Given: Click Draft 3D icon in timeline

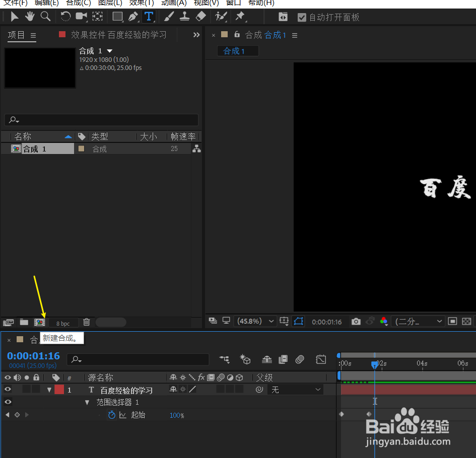Looking at the screenshot, I should click(245, 359).
